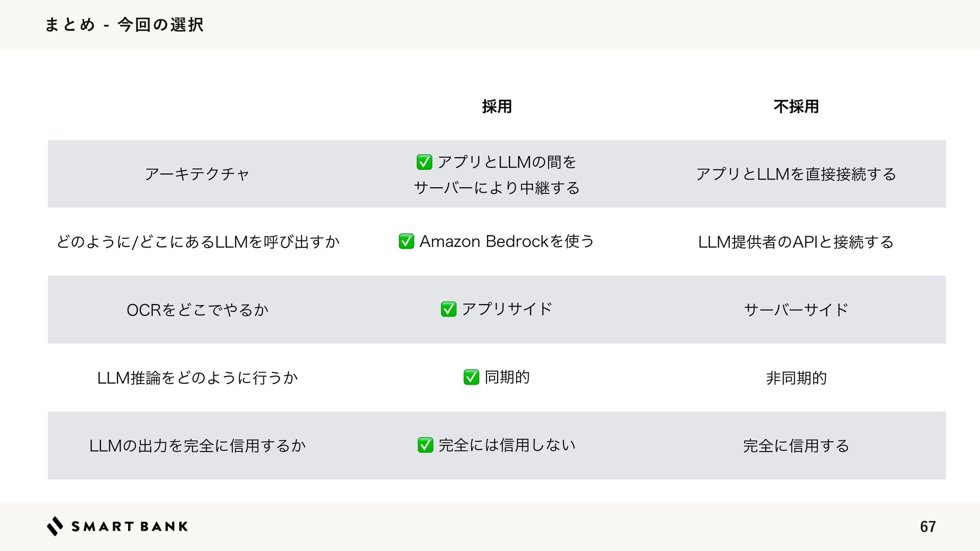
Task: Click the 不採用 column header
Action: point(796,107)
